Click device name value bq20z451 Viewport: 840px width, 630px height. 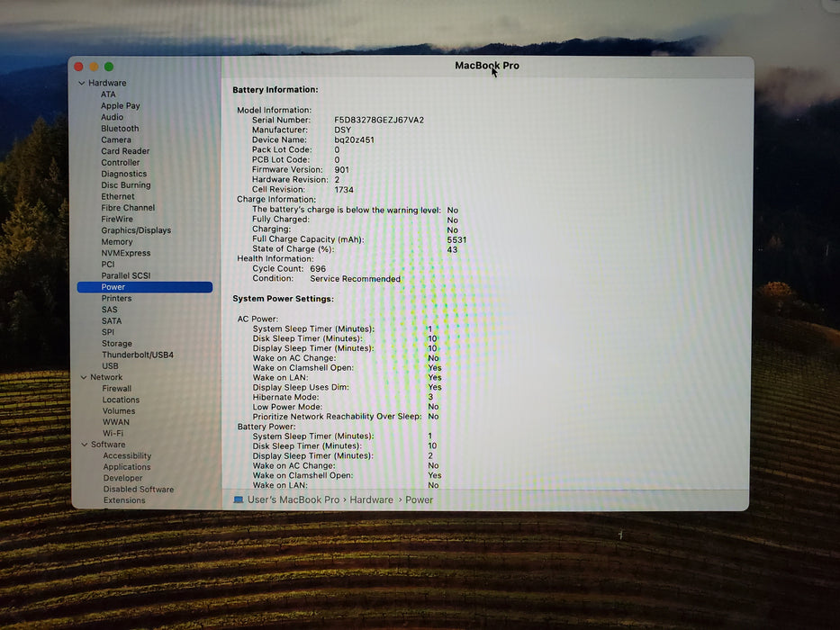tap(354, 139)
